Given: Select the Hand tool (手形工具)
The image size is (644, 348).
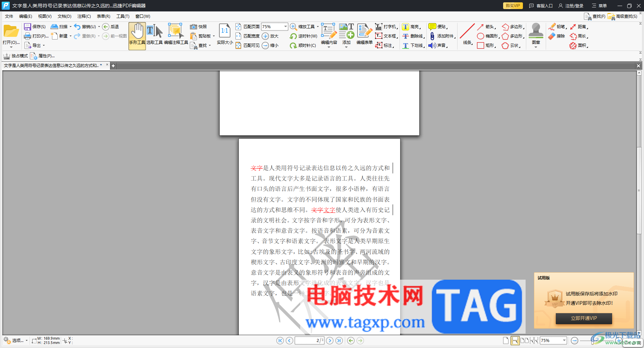Looking at the screenshot, I should tap(137, 36).
